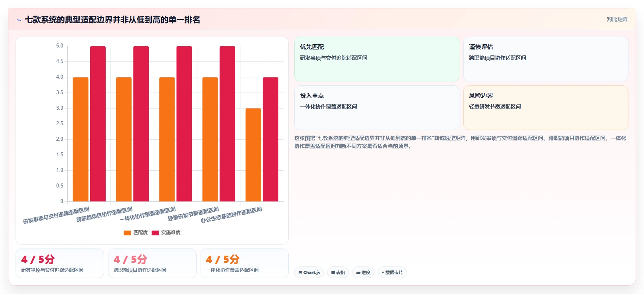The height and width of the screenshot is (294, 644).
Task: Click the 数据卡片 tag chip
Action: coord(392,272)
